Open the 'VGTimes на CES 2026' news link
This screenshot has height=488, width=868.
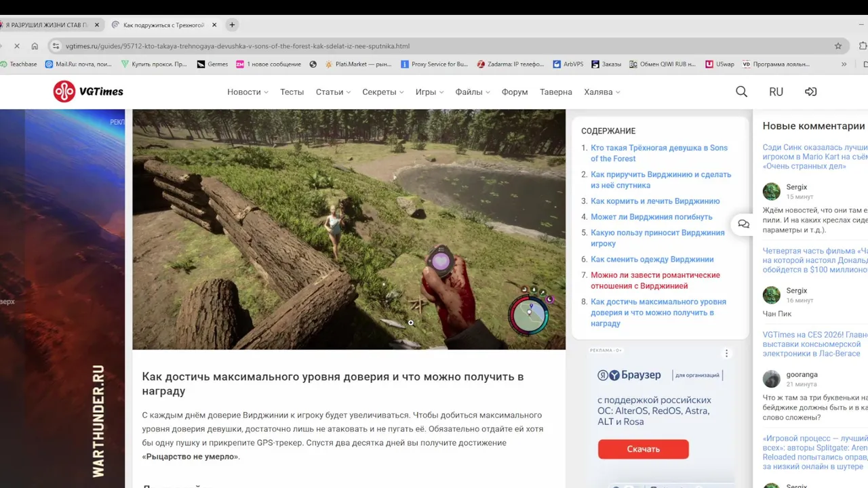[815, 344]
